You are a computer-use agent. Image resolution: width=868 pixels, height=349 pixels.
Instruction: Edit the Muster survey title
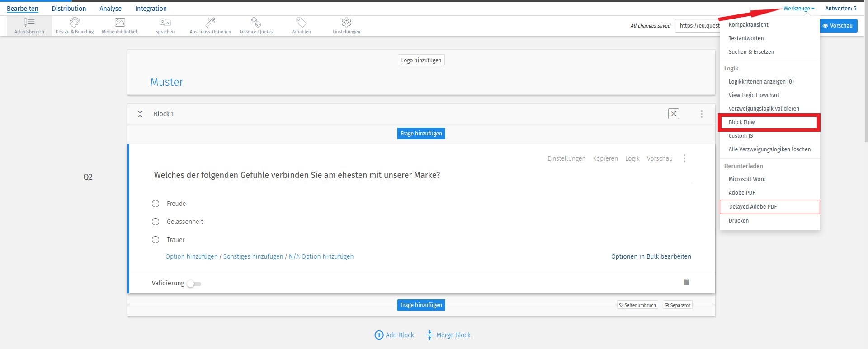tap(167, 82)
